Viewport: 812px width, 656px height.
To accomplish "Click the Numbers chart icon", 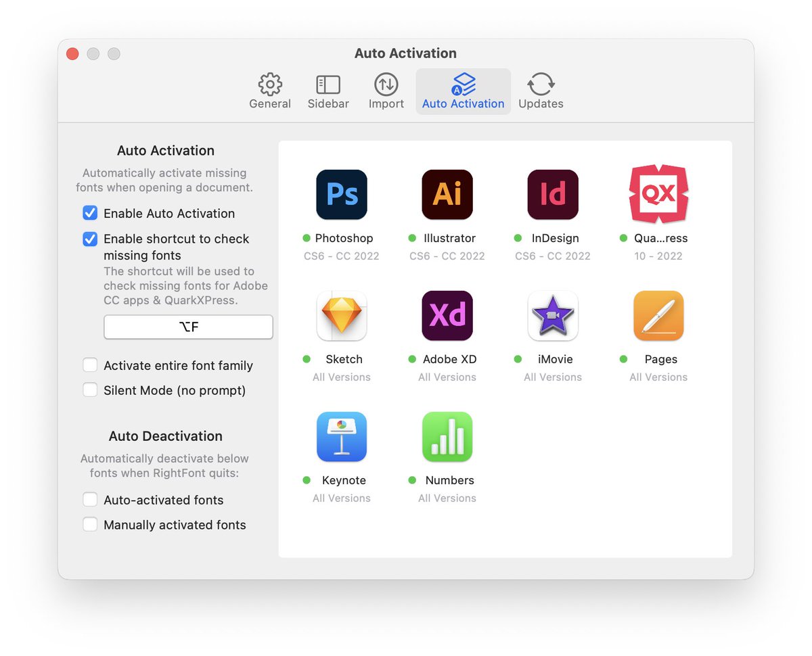I will pyautogui.click(x=447, y=437).
